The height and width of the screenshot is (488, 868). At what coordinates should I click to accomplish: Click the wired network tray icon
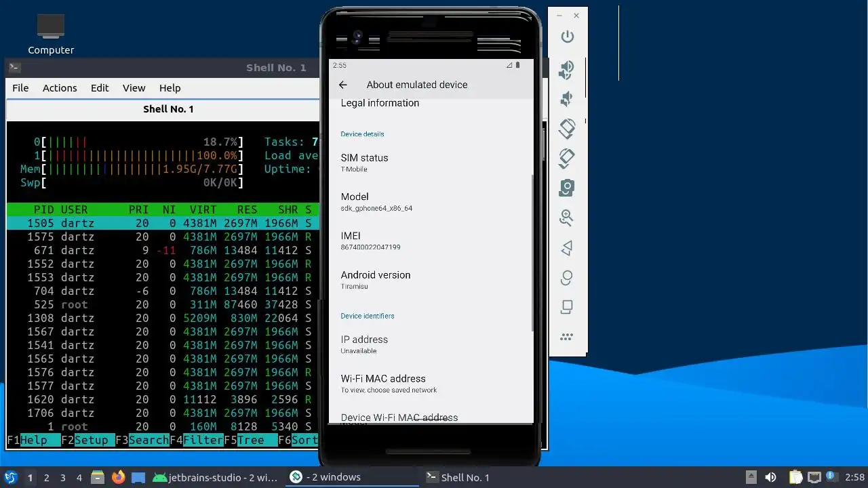pos(814,477)
